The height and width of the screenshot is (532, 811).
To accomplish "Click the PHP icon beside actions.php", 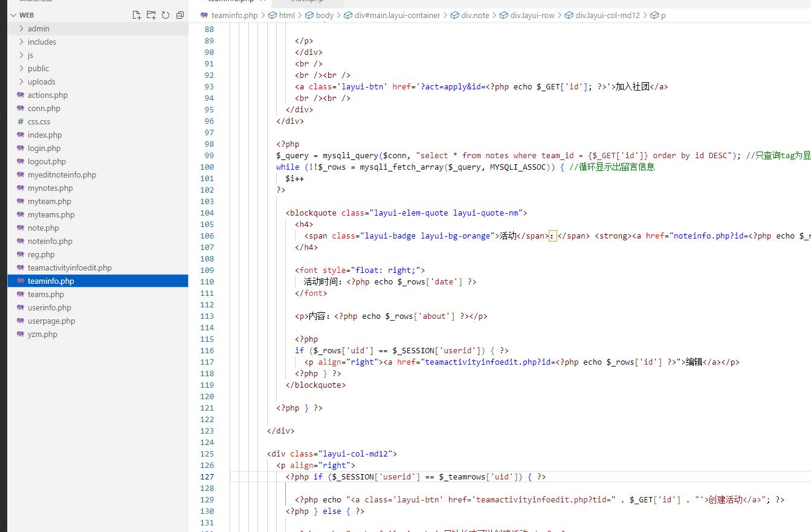I will pyautogui.click(x=21, y=95).
